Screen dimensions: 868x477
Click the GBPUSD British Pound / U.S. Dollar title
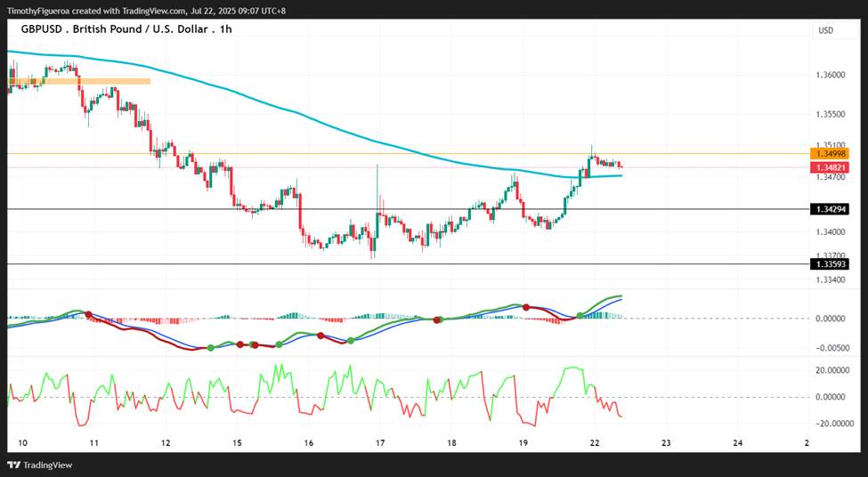coord(126,29)
